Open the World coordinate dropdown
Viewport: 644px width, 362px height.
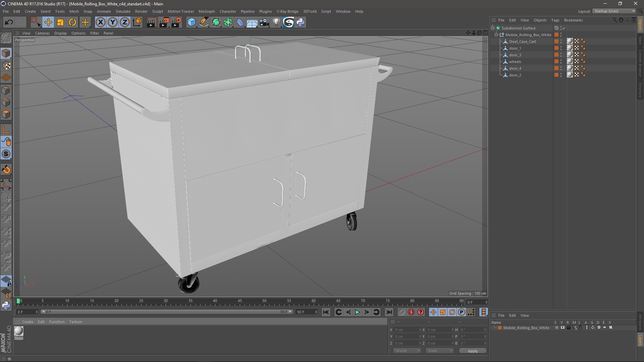click(x=407, y=351)
